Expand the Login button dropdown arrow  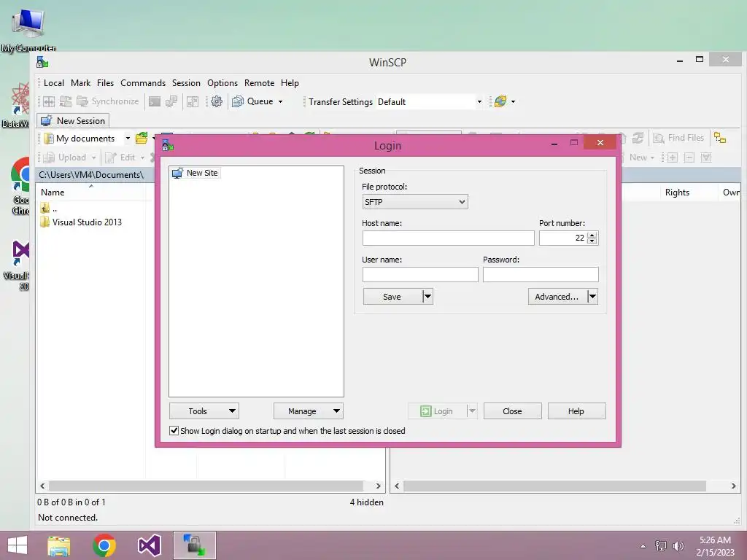[x=472, y=411]
